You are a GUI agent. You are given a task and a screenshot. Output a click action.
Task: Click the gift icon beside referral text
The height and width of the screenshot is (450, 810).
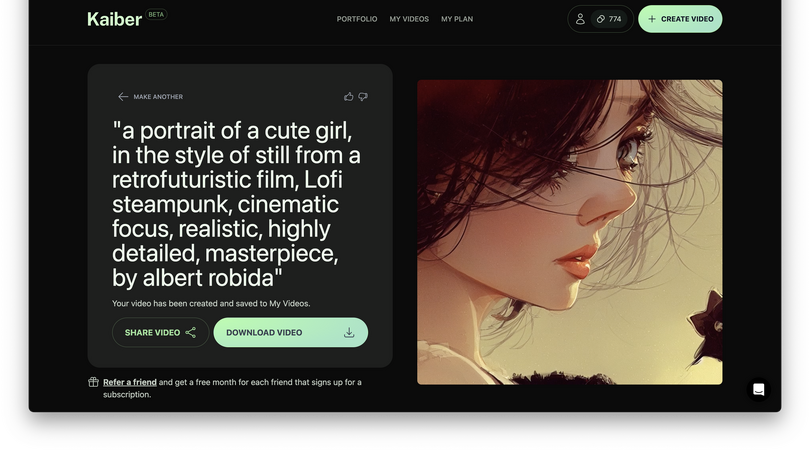tap(93, 382)
